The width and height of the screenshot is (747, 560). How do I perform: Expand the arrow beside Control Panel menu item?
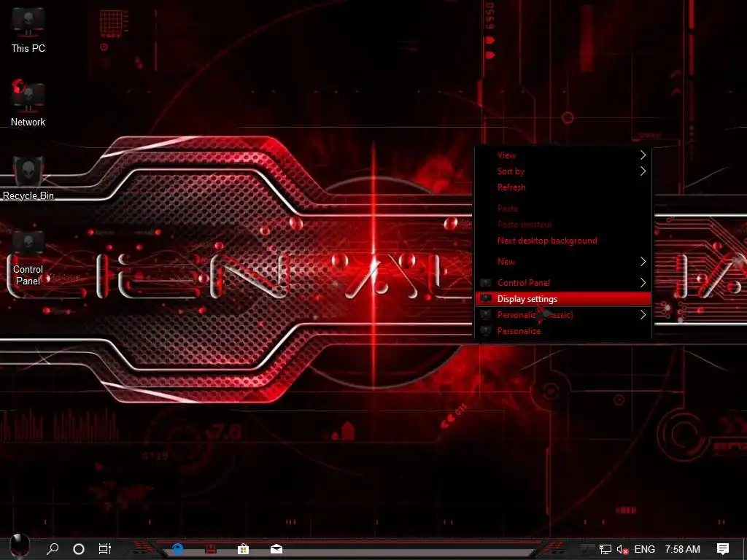(643, 282)
